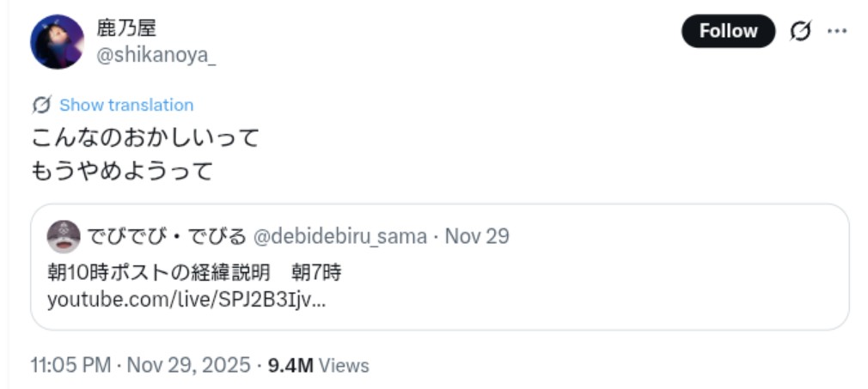Click the Grok icon beside Show translation
Image resolution: width=868 pixels, height=389 pixels.
click(40, 105)
